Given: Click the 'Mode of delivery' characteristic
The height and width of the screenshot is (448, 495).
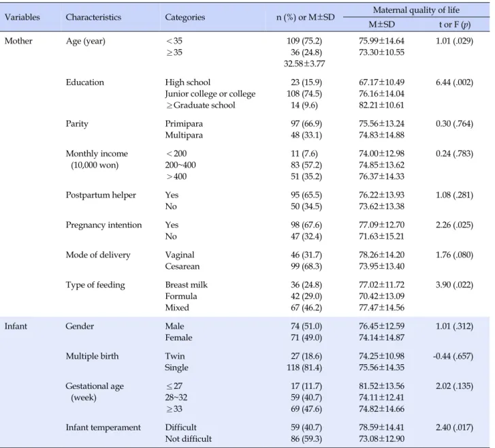Looking at the screenshot, I should (98, 255).
